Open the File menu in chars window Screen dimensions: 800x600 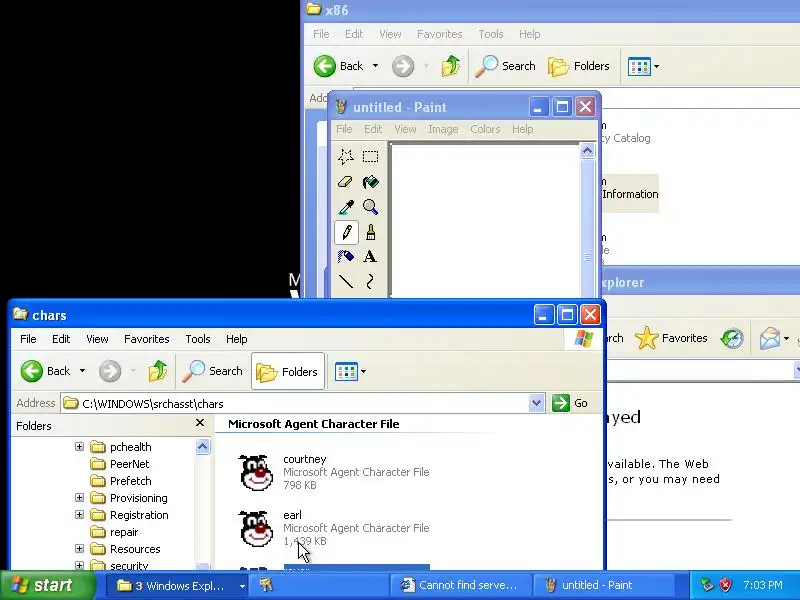tap(28, 339)
